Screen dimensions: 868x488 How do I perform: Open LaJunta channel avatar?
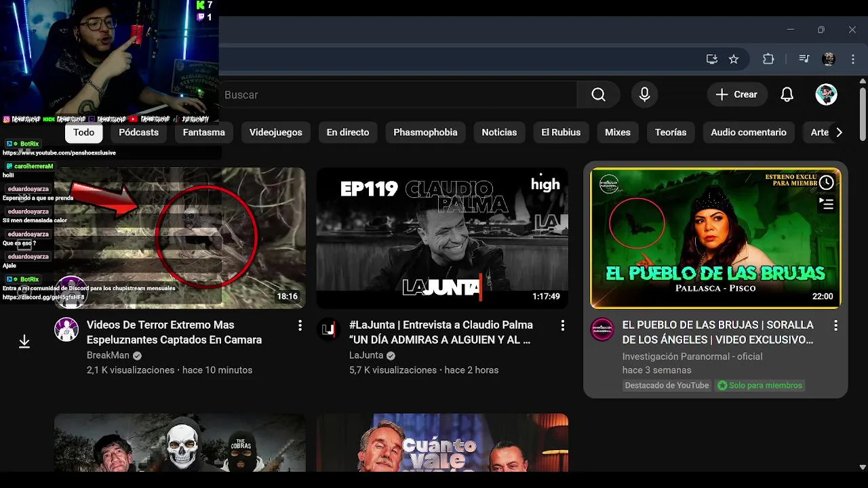click(329, 329)
